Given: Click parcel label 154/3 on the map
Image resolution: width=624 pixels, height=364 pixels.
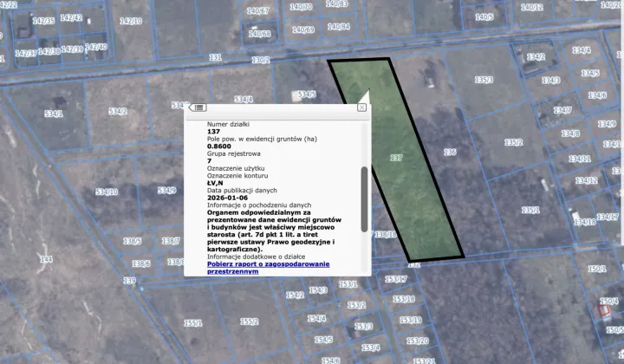Looking at the screenshot, I should point(318,290).
